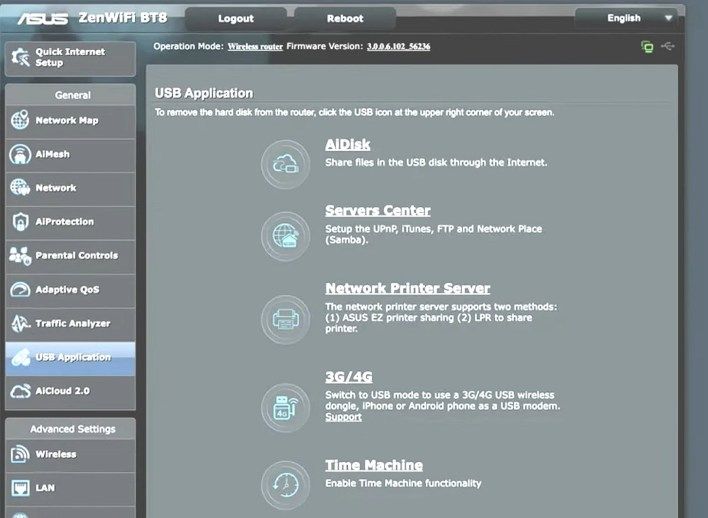
Task: Click the Support link under 3G/4G
Action: [x=343, y=417]
